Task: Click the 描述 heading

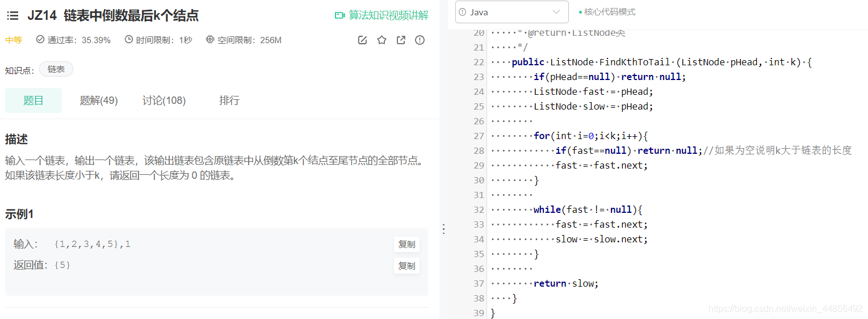Action: click(x=16, y=139)
